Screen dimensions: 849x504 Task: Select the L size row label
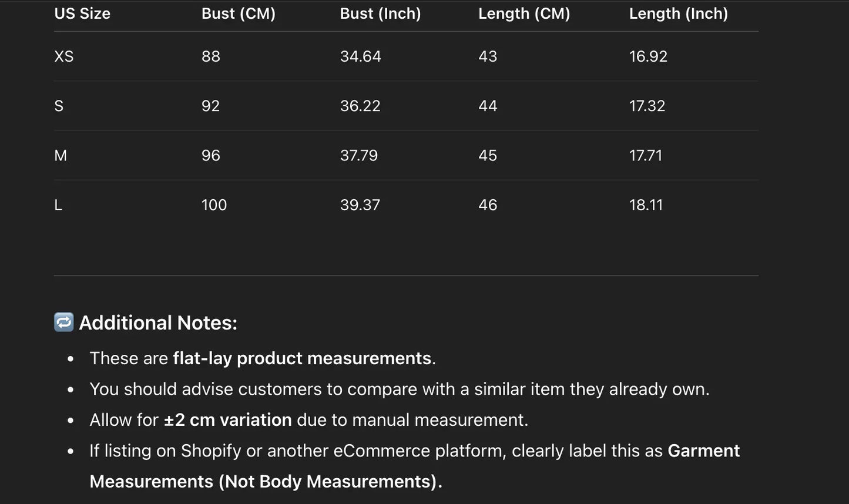click(58, 205)
